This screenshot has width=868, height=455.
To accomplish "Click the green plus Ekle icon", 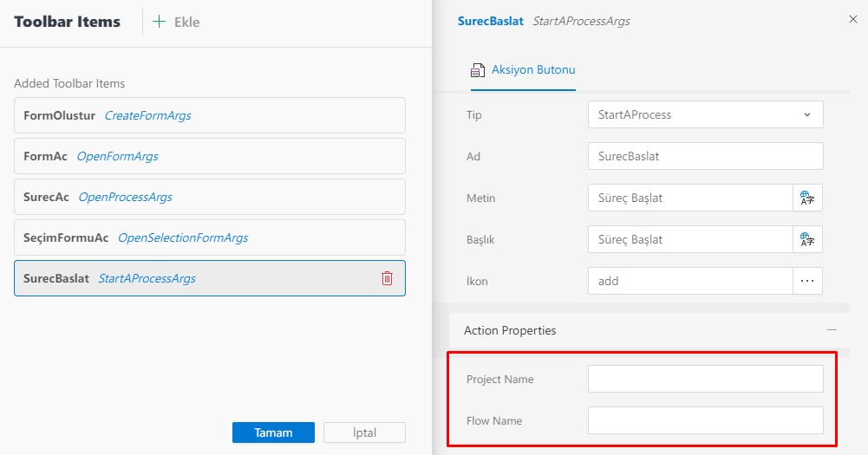I will [159, 22].
